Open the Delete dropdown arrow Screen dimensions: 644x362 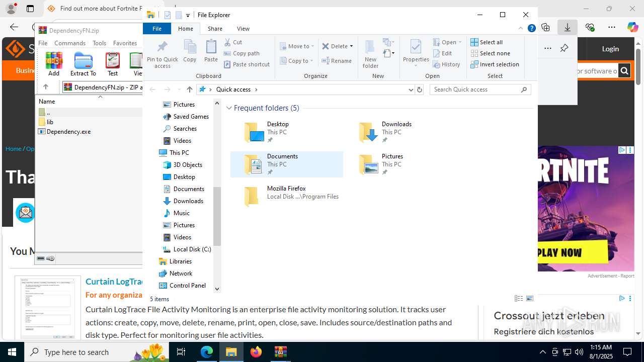pyautogui.click(x=351, y=46)
